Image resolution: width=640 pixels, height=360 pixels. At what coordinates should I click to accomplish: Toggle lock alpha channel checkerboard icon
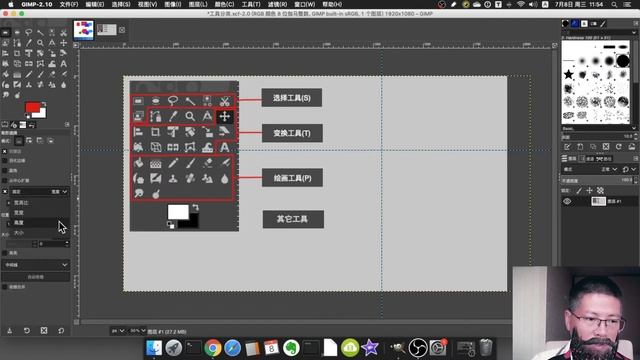click(600, 191)
